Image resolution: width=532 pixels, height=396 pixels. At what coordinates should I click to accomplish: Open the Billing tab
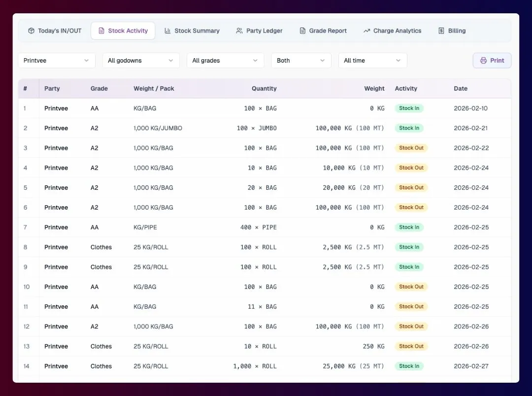452,31
